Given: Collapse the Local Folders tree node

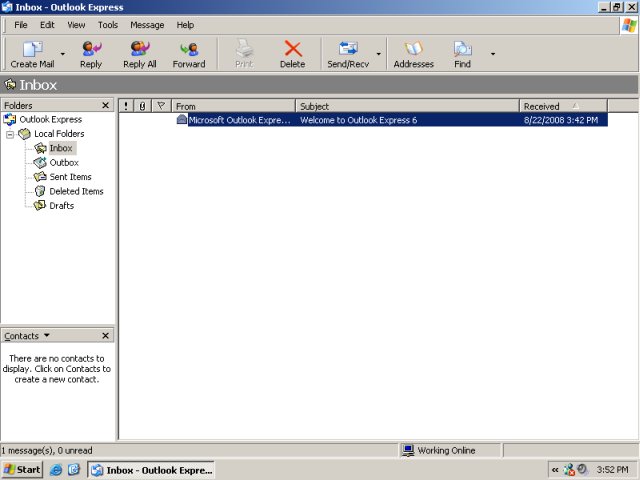Looking at the screenshot, I should click(x=10, y=134).
